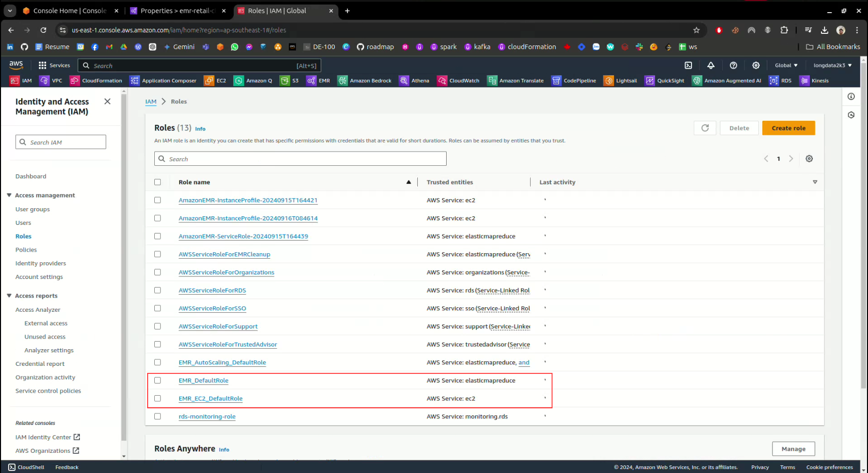The height and width of the screenshot is (473, 868).
Task: Open the EMR_EC2_DefaultRole link
Action: pos(210,399)
